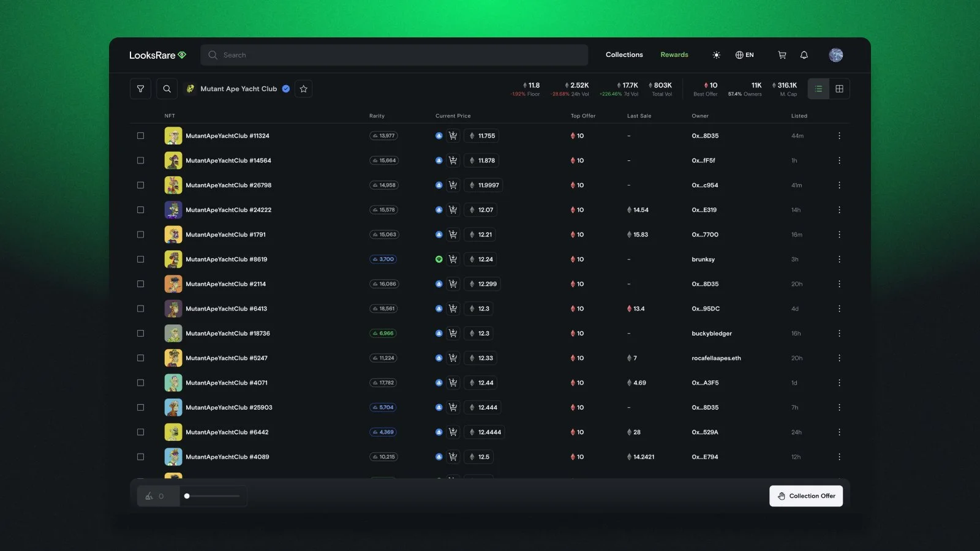Add MutantApeYachtClub #26798 to cart
Viewport: 980px width, 551px height.
point(453,185)
